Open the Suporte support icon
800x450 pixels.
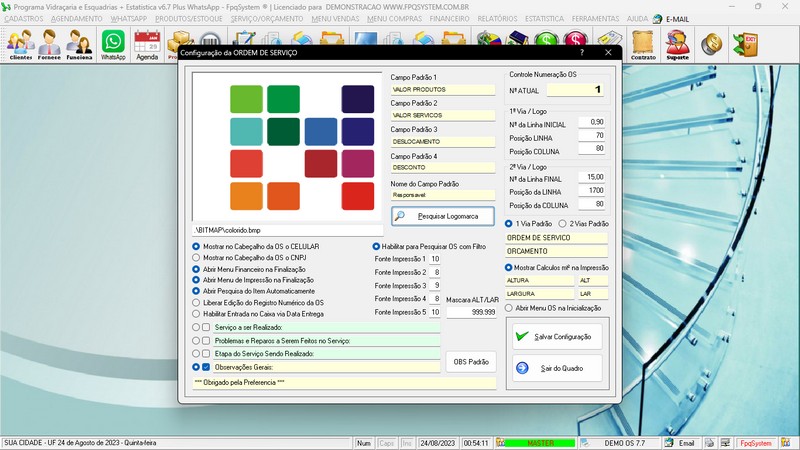tap(678, 44)
